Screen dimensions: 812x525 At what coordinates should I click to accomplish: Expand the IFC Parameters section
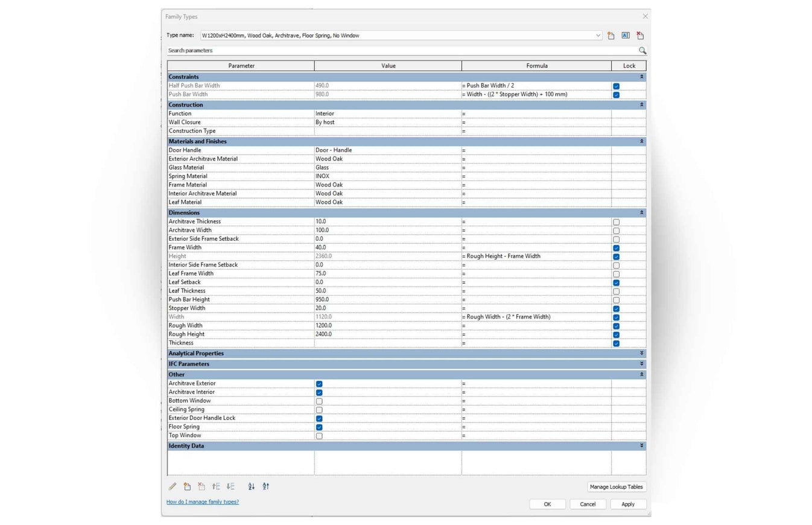coord(641,364)
